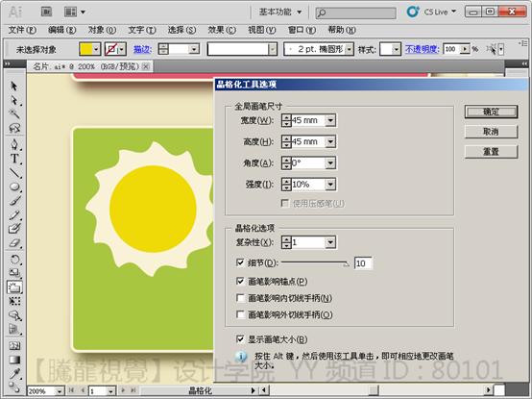Select the Selection arrow tool
This screenshot has width=532, height=399.
click(x=13, y=86)
